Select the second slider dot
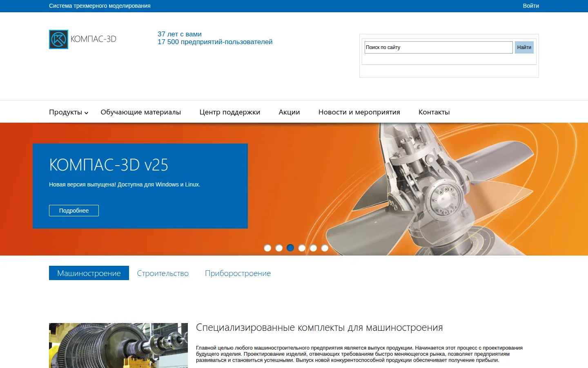 279,248
